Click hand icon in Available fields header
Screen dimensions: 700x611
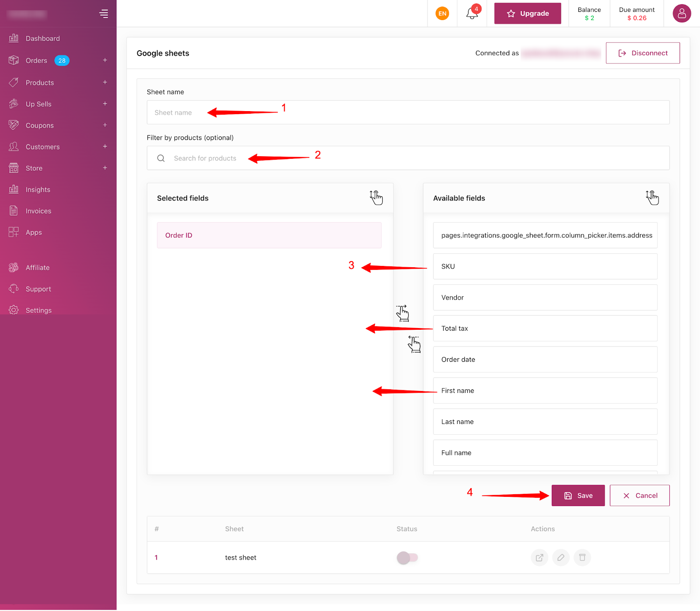652,198
